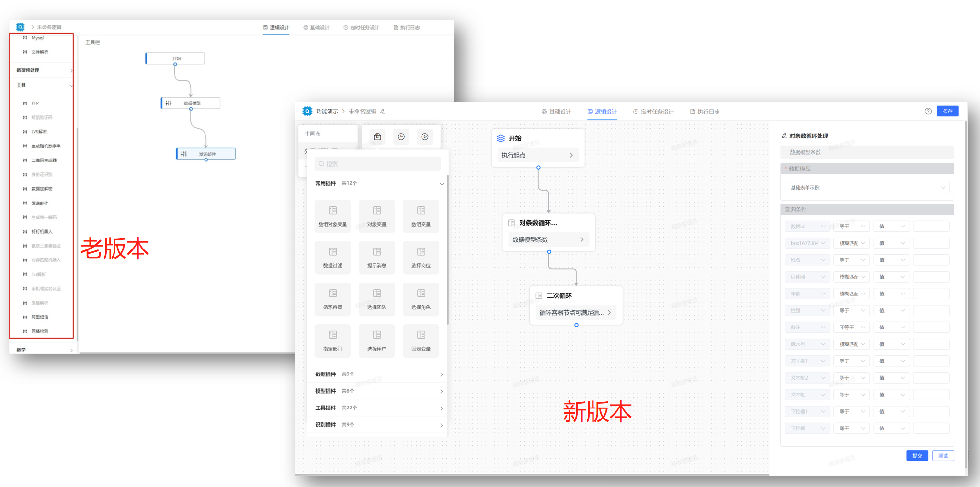The image size is (980, 487).
Task: Open 定时任务设计 tab in new version
Action: (x=653, y=112)
